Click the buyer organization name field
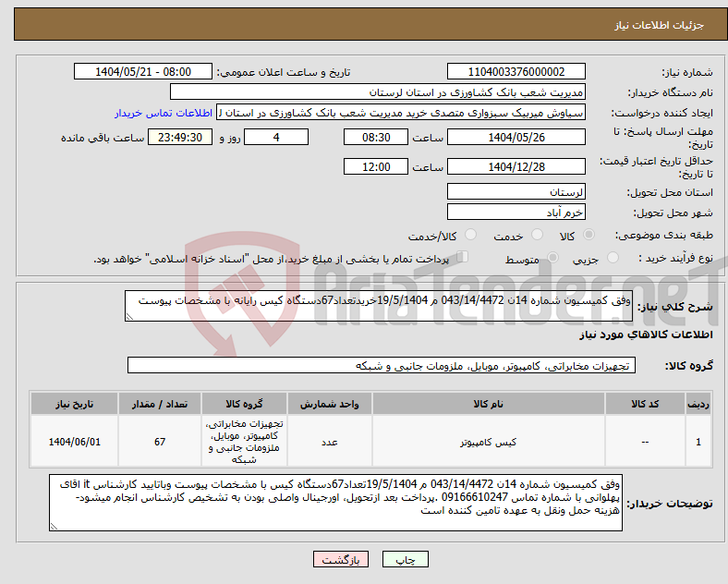The height and width of the screenshot is (584, 728). pyautogui.click(x=378, y=91)
